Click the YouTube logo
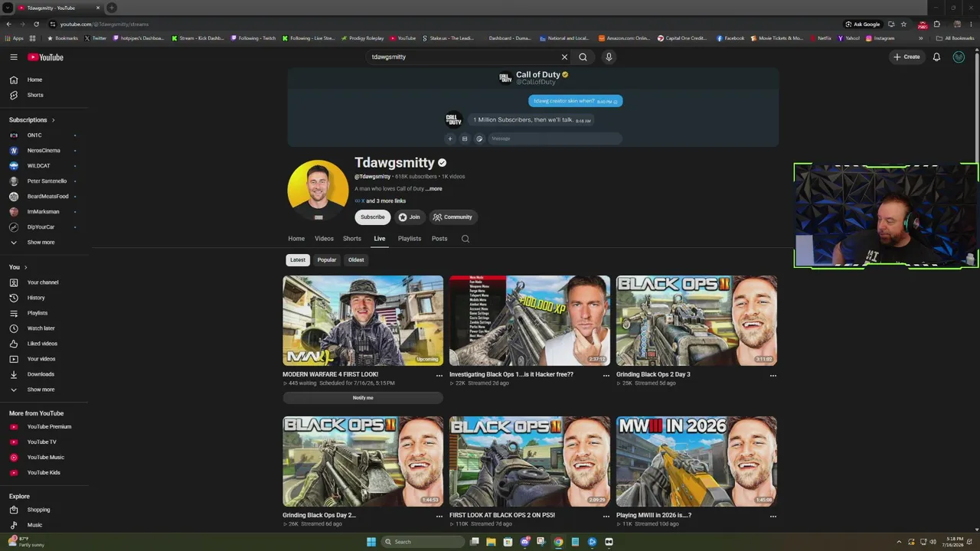 (45, 57)
